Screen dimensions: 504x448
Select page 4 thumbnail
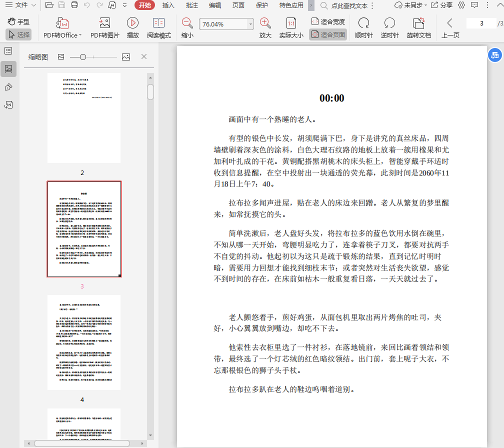click(84, 342)
